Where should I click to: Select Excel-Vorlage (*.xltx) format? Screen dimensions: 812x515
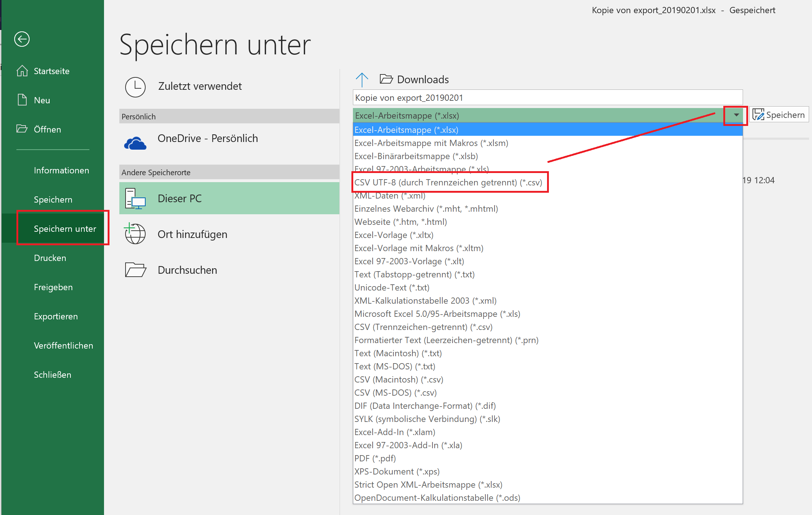point(547,235)
